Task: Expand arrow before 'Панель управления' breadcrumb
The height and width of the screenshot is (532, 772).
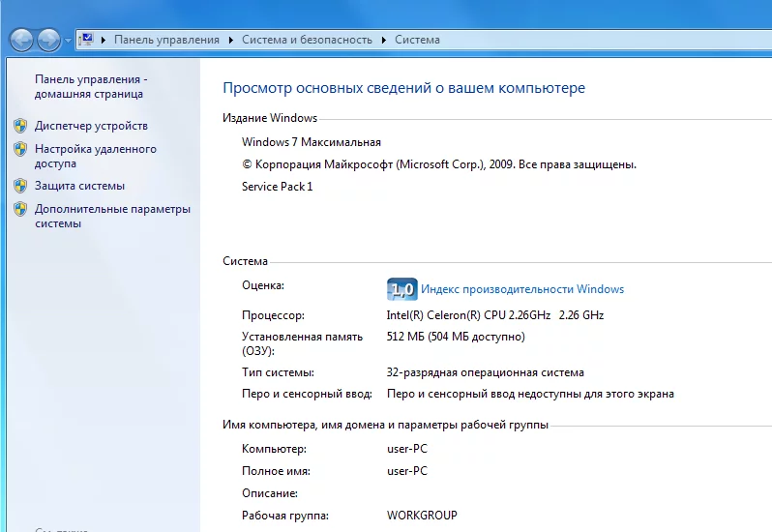Action: point(104,40)
